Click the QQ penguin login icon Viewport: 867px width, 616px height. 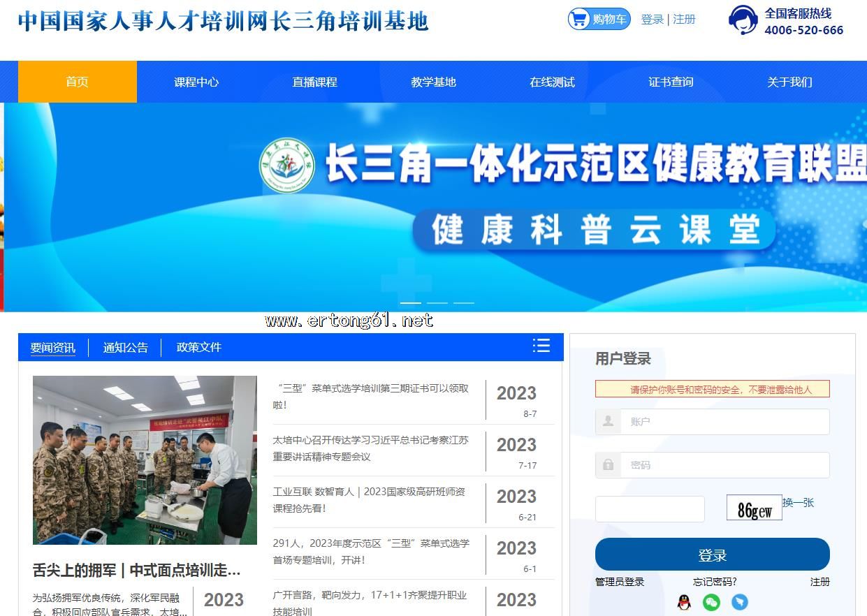point(684,602)
